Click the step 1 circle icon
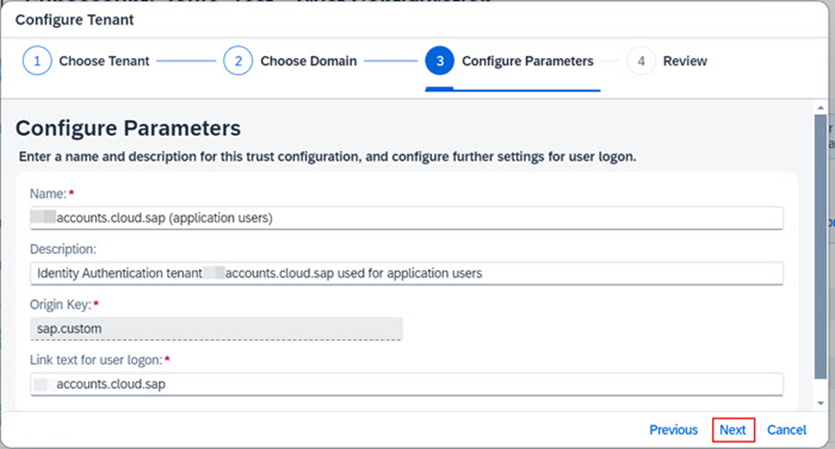Viewport: 835px width, 449px height. (x=37, y=61)
